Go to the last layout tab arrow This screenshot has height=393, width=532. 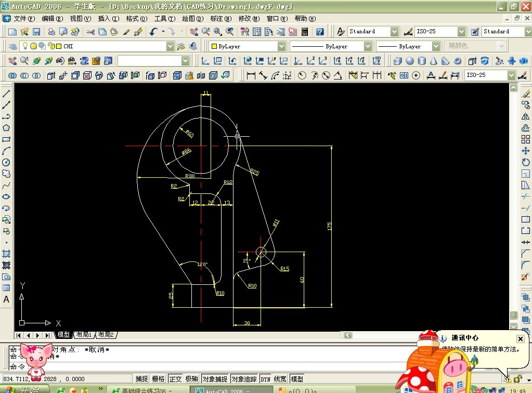click(x=47, y=335)
